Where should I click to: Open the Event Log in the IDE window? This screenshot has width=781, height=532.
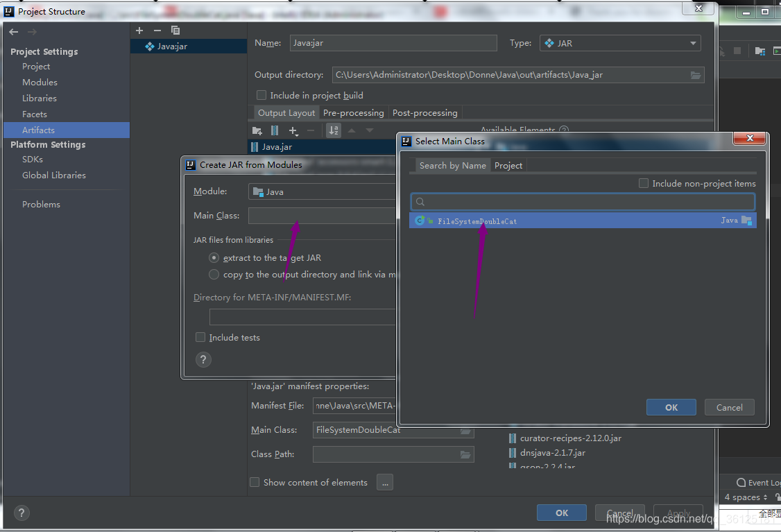[x=758, y=482]
